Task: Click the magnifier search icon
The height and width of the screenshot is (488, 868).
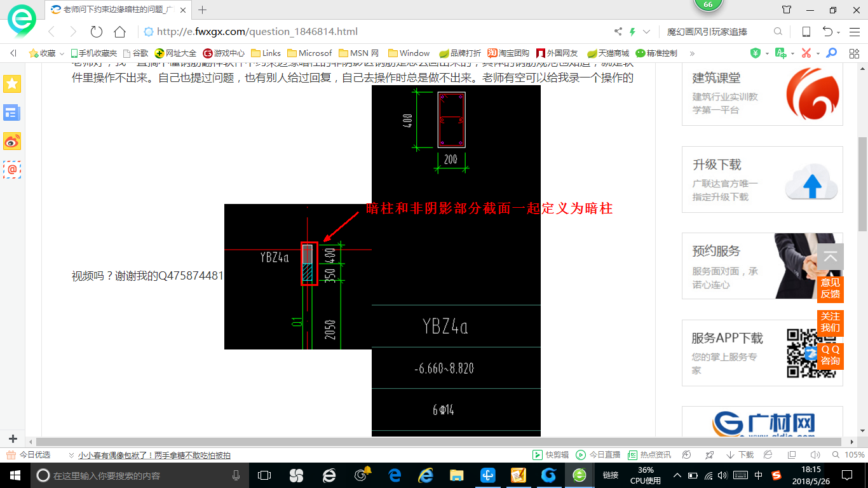Action: 778,32
